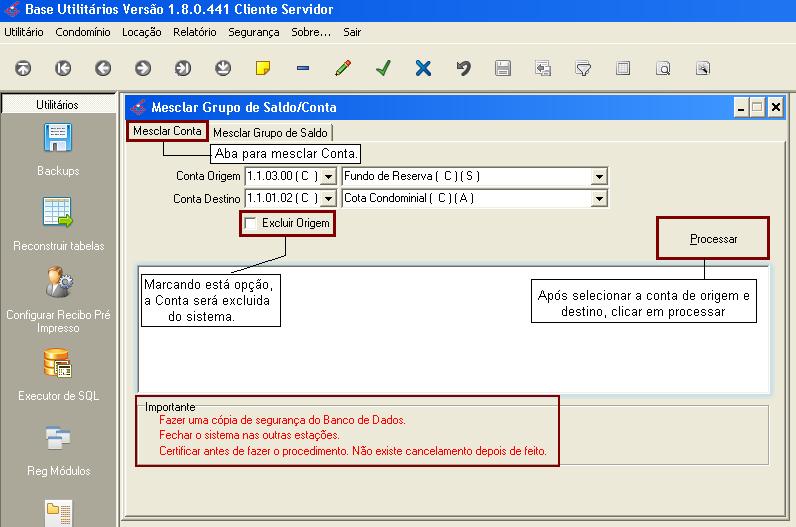This screenshot has width=796, height=527.
Task: Cancel with the blue X icon
Action: (423, 68)
